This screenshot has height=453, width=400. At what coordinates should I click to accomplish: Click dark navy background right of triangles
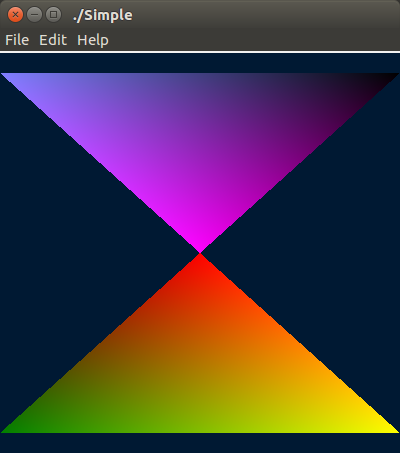[333, 253]
